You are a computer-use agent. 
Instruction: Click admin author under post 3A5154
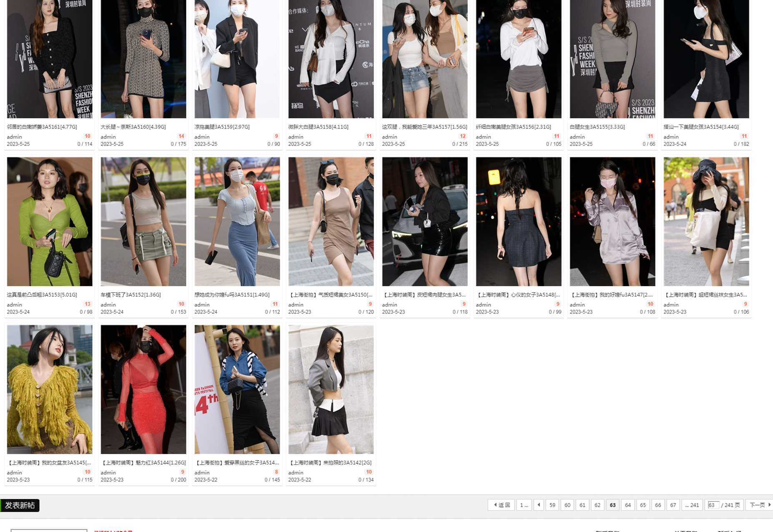671,137
